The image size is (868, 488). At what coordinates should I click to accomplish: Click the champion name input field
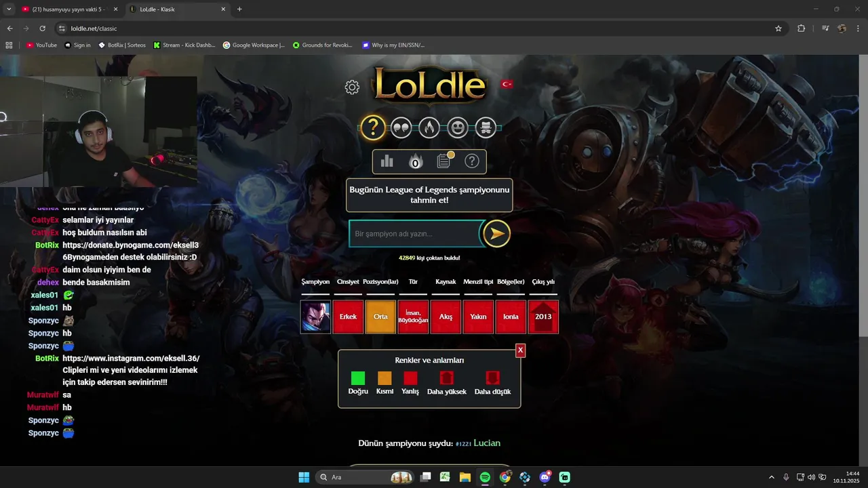(x=415, y=234)
